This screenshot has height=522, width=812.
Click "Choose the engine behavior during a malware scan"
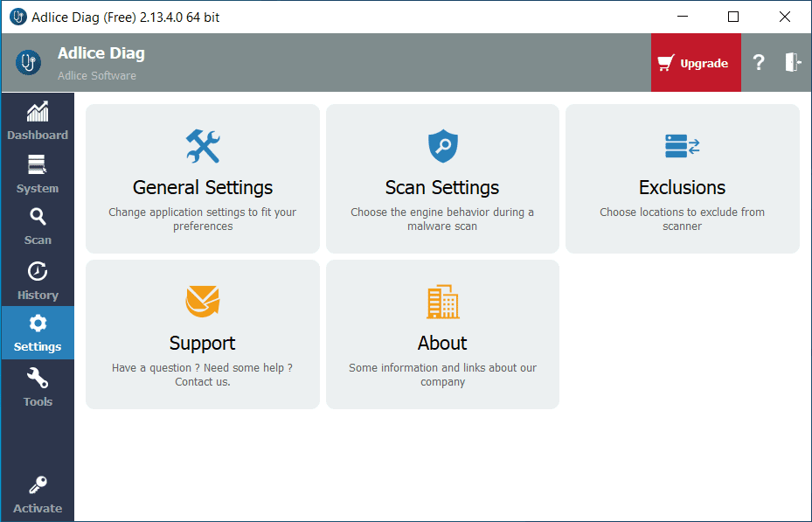[442, 219]
